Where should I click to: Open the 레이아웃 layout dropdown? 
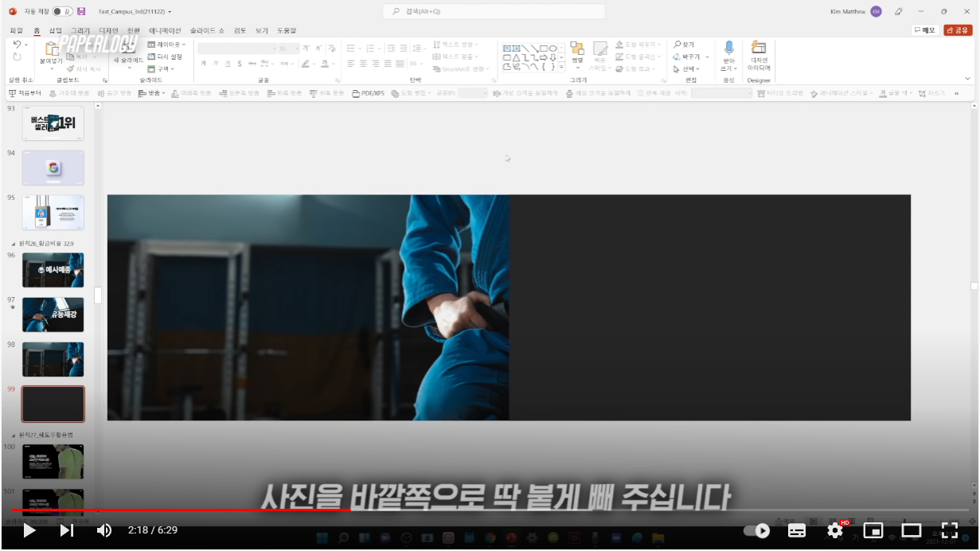166,45
